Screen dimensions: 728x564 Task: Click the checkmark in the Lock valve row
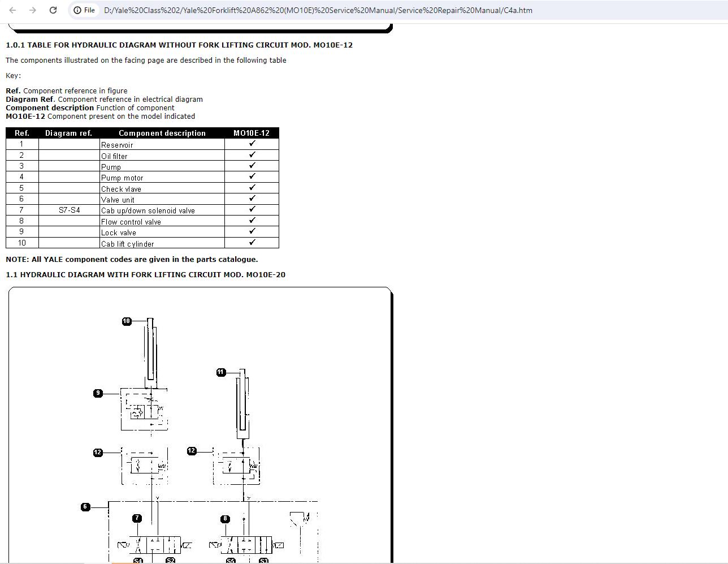tap(252, 231)
